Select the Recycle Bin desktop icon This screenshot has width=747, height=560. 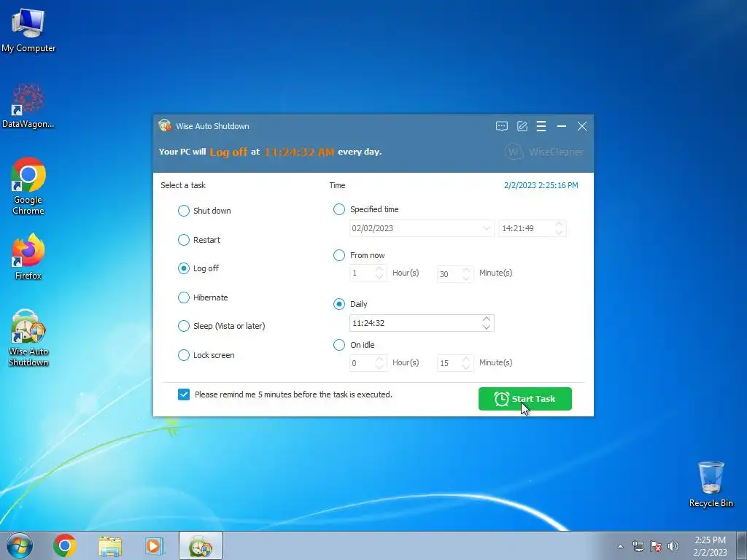coord(711,484)
